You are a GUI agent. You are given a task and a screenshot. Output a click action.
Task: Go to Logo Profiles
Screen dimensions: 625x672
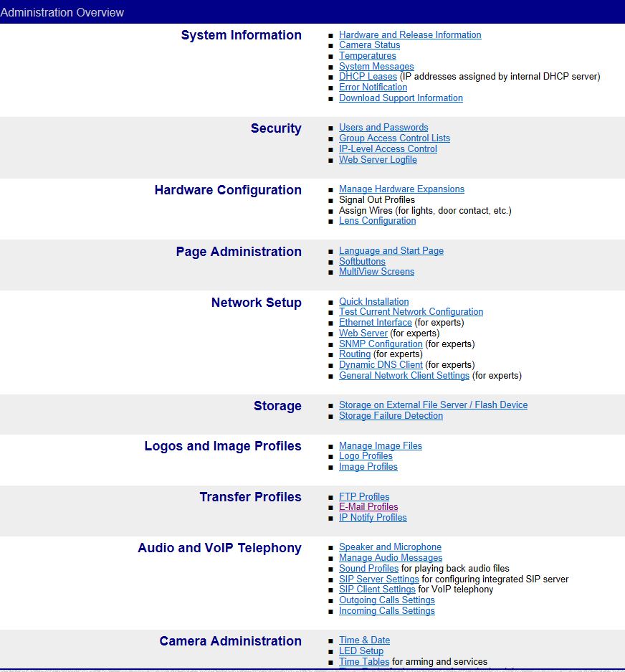coord(366,456)
